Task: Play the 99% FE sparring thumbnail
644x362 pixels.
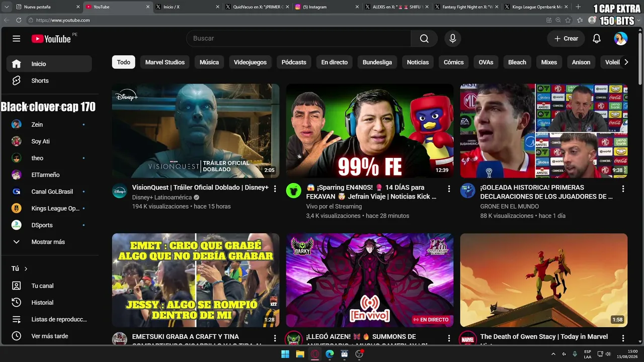Action: pos(370,131)
